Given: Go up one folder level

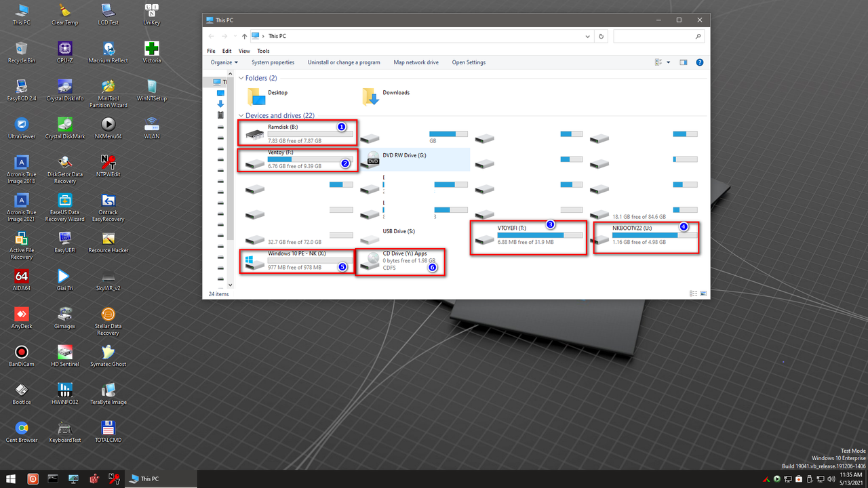Looking at the screenshot, I should coord(244,36).
